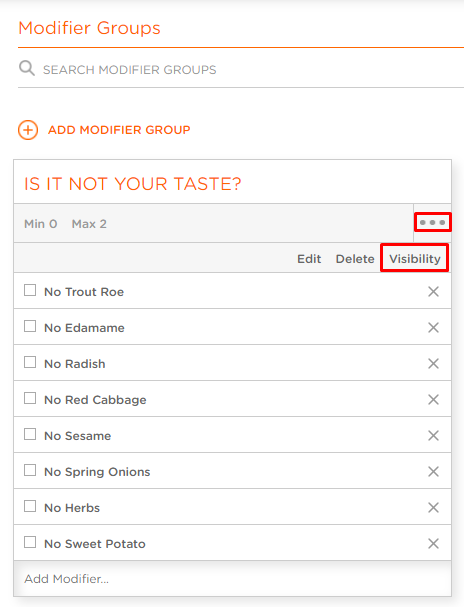Choose Edit in the group menu

309,259
